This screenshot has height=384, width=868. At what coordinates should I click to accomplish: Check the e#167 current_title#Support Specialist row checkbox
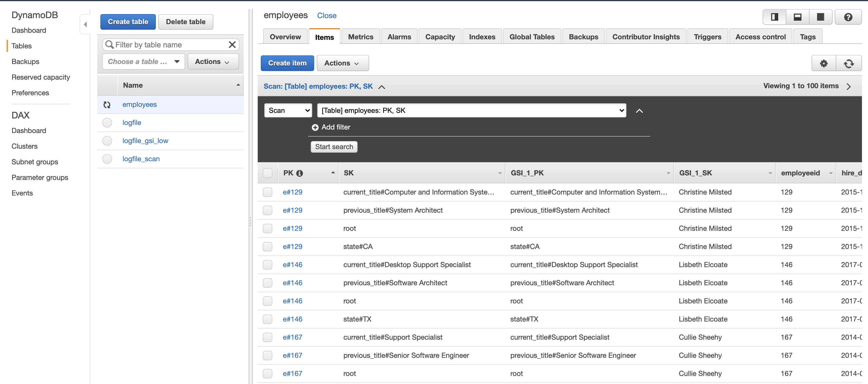[268, 338]
